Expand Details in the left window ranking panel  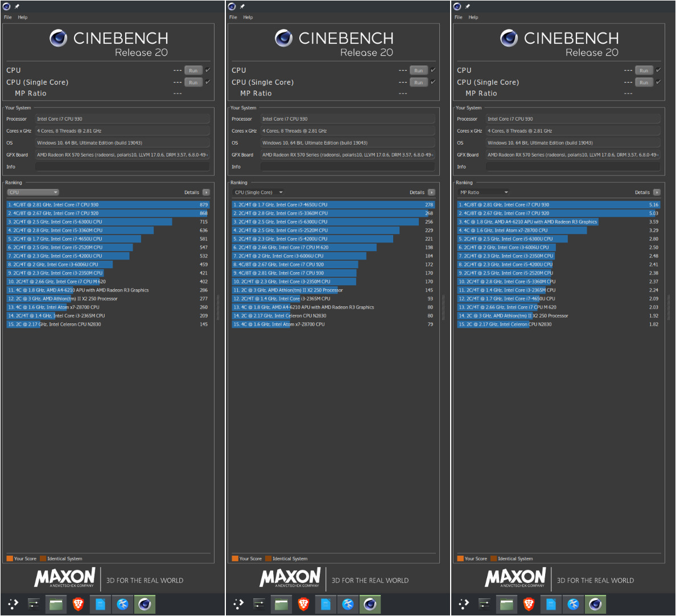pos(206,192)
